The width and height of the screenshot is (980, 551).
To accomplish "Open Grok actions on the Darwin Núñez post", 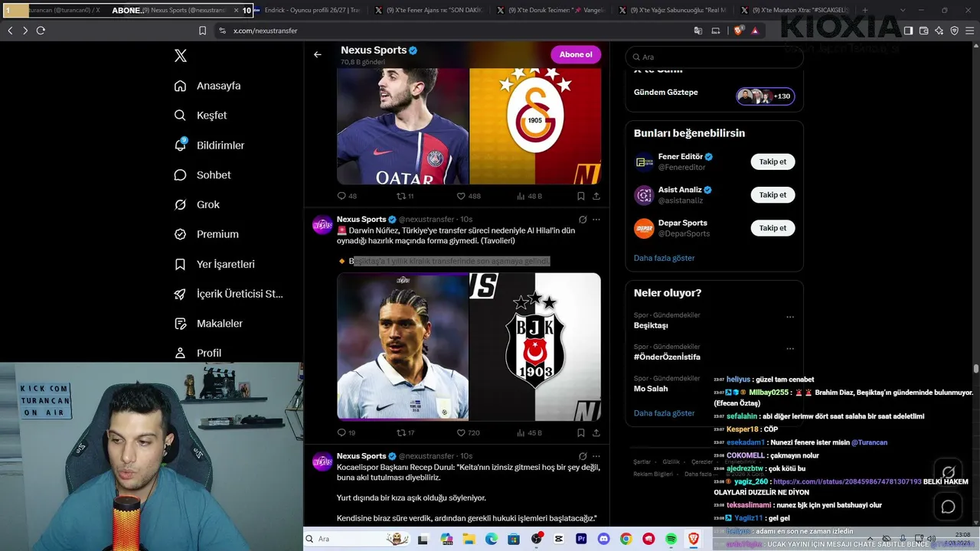I will [583, 220].
